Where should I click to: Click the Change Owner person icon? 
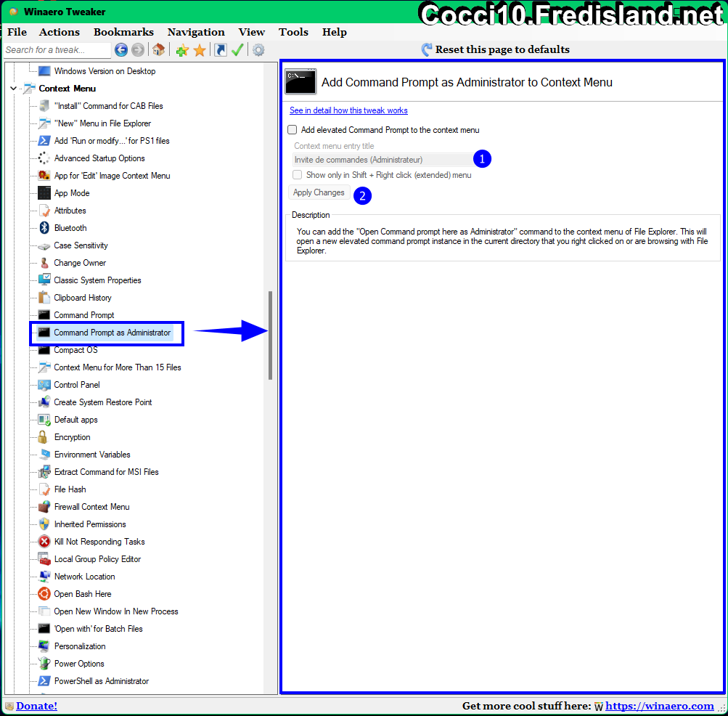[x=44, y=263]
